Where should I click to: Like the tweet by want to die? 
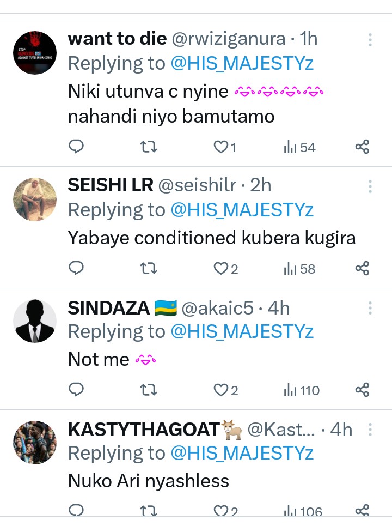pyautogui.click(x=220, y=147)
